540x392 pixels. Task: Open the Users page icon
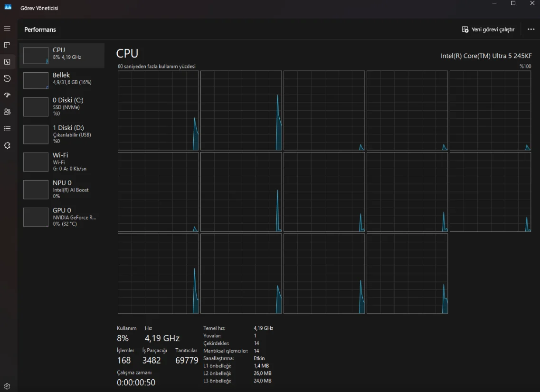7,112
